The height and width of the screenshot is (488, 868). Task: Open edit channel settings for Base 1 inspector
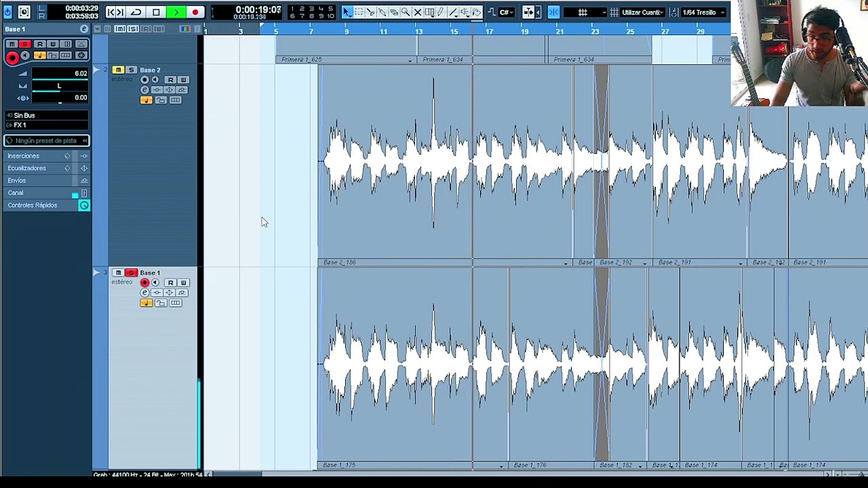point(84,29)
